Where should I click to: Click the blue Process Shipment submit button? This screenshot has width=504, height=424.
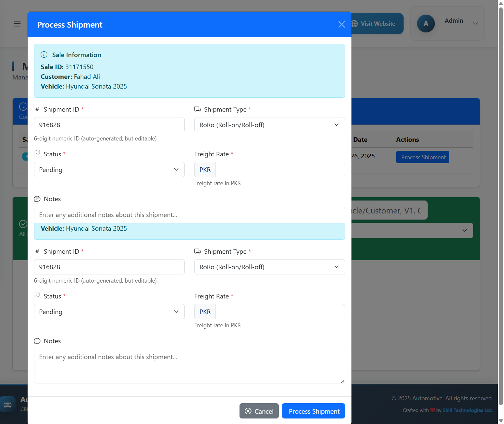[313, 411]
